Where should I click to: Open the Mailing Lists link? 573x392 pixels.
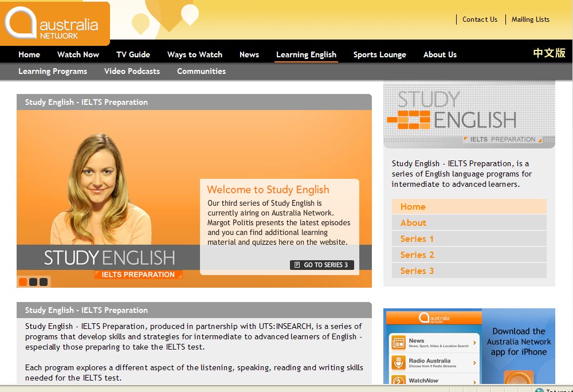(x=530, y=19)
